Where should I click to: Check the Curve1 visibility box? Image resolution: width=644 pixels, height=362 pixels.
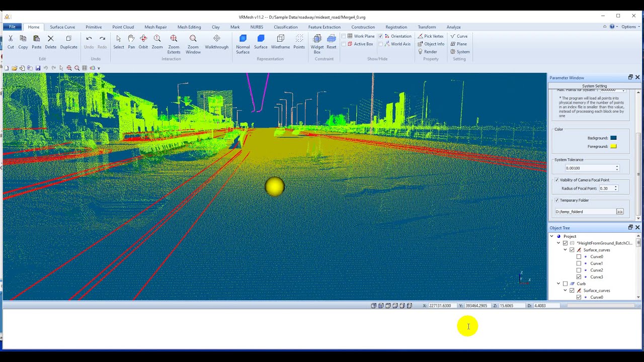click(579, 263)
